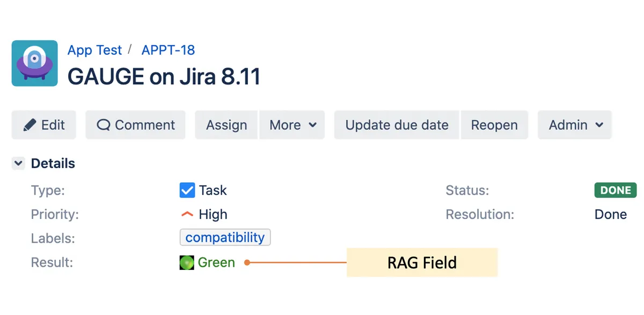Open the More dropdown menu

[292, 125]
